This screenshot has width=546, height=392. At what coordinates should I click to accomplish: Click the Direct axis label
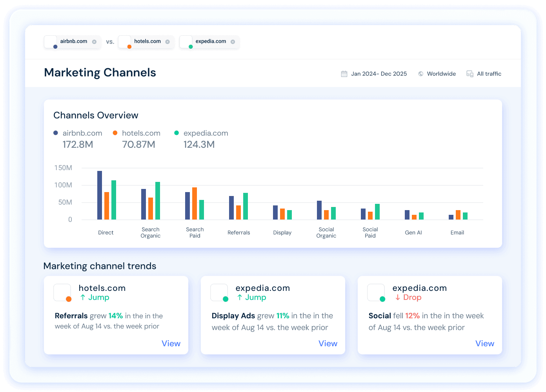coord(106,232)
